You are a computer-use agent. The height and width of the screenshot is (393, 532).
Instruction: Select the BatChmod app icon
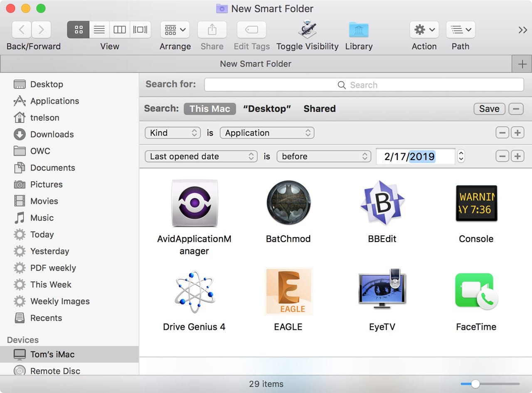288,203
